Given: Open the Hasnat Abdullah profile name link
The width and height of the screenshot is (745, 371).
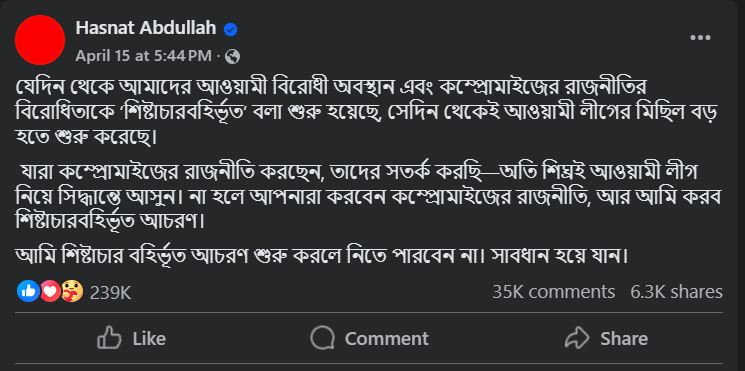Looking at the screenshot, I should (146, 29).
